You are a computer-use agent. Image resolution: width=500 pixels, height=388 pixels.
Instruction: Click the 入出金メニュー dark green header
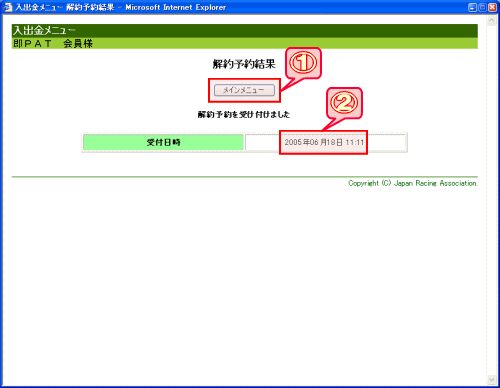point(245,31)
